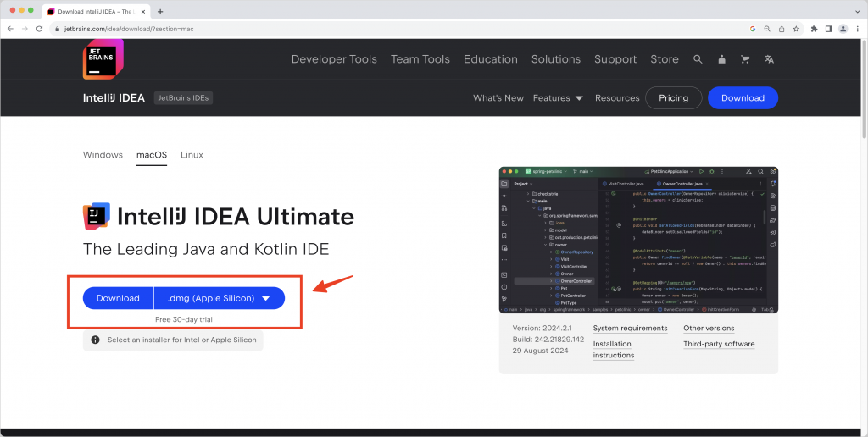The height and width of the screenshot is (437, 868).
Task: Open the site search magnifier icon
Action: coord(698,59)
